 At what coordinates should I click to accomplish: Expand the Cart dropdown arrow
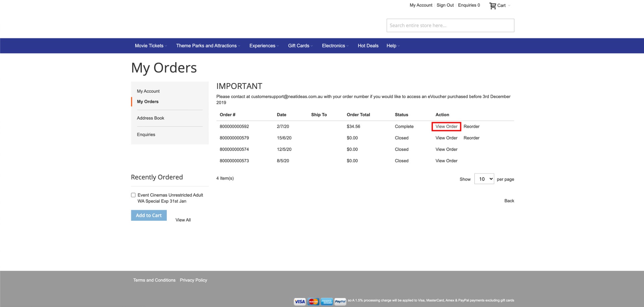(509, 5)
